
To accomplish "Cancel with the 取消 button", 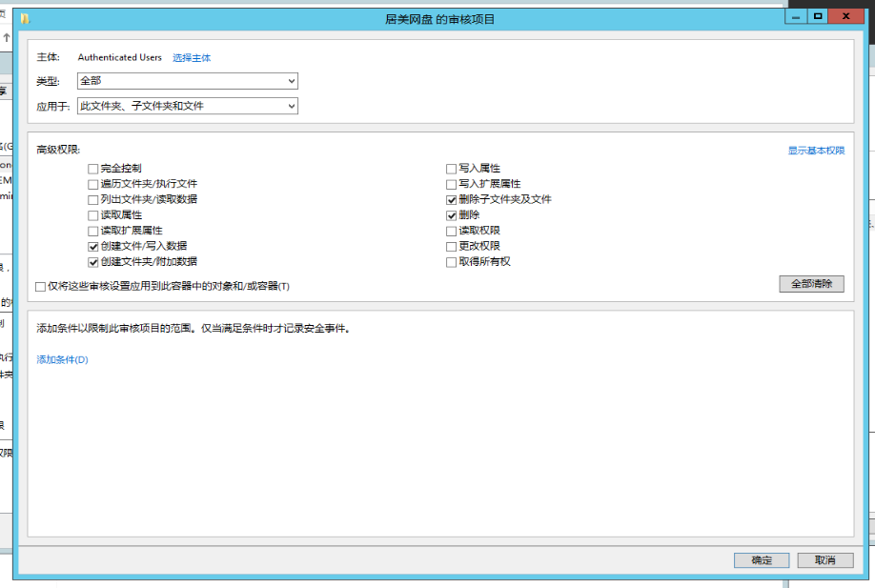I will point(825,560).
